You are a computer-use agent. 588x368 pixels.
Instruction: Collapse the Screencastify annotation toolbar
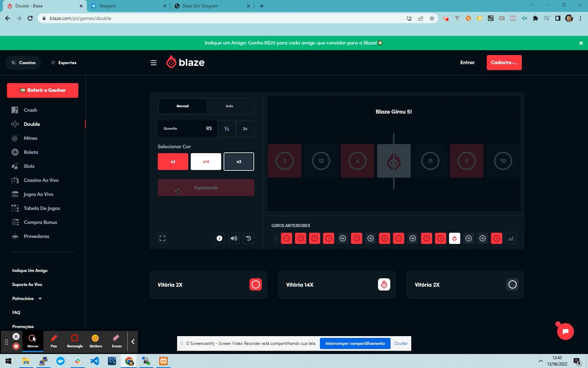click(133, 341)
